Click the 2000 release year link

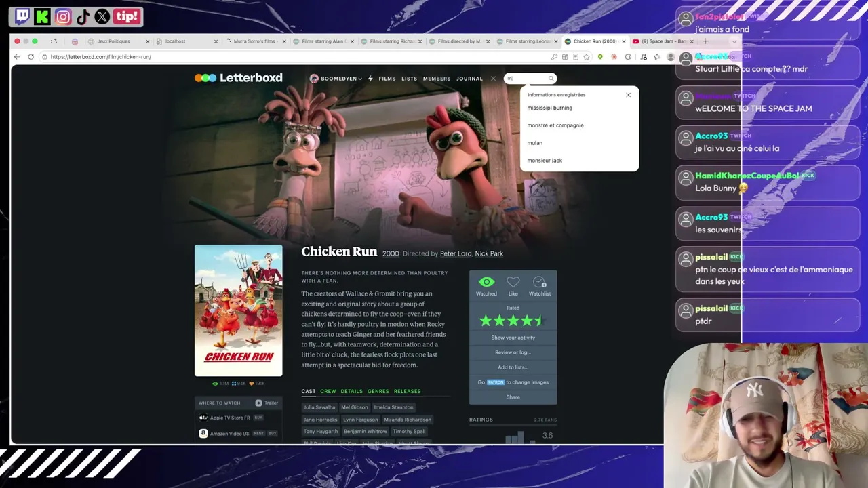pos(391,253)
